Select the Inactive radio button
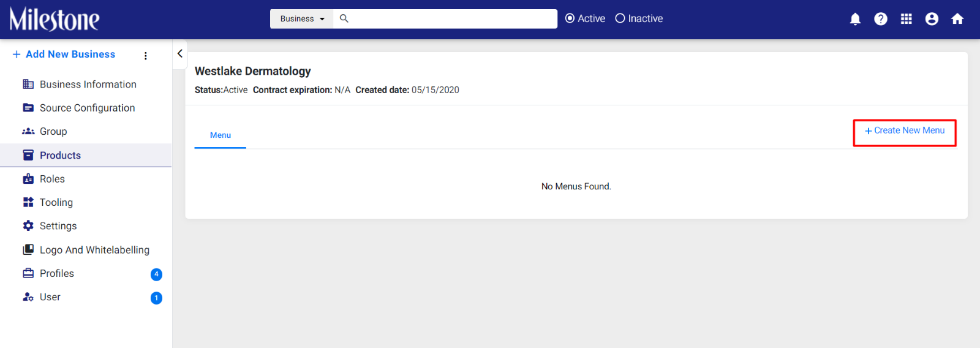This screenshot has width=980, height=348. pyautogui.click(x=620, y=18)
